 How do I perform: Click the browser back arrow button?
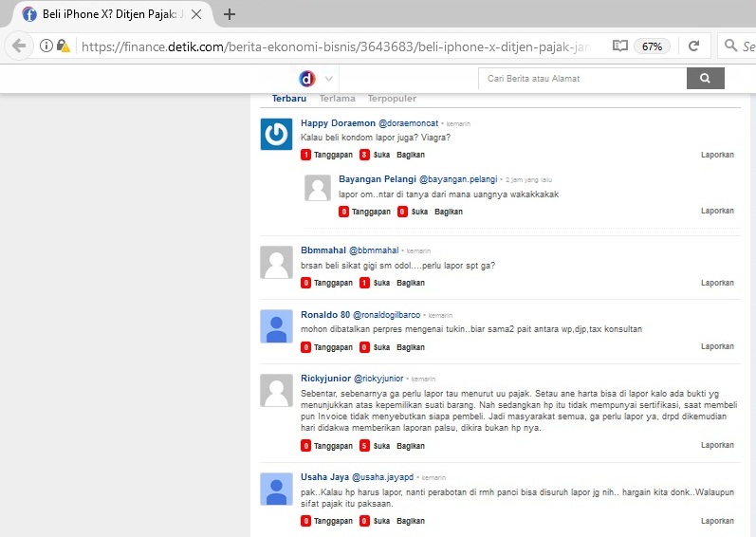19,46
